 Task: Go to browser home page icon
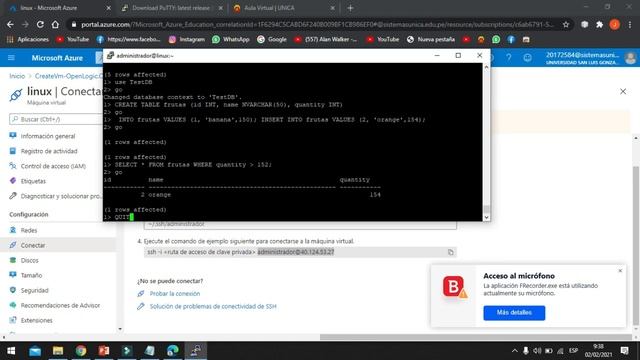click(x=55, y=24)
